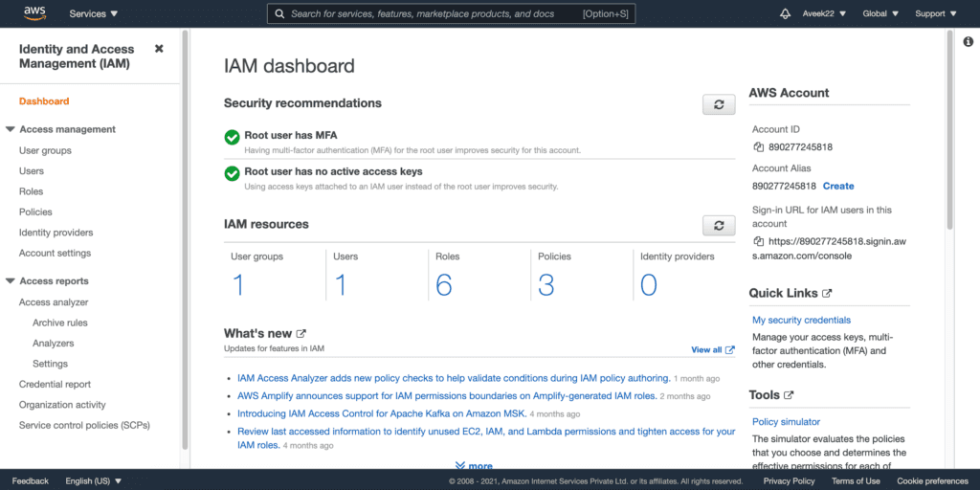Open the English (US) language dropdown

click(94, 480)
